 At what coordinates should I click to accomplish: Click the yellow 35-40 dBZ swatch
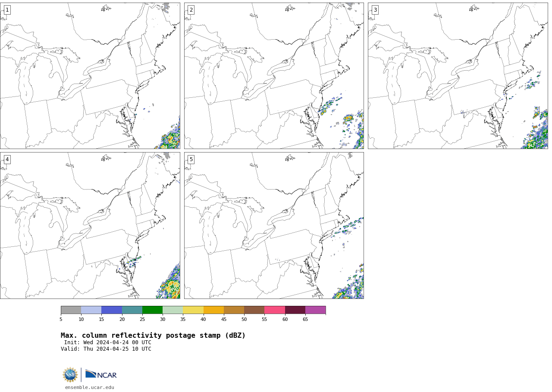click(x=193, y=310)
